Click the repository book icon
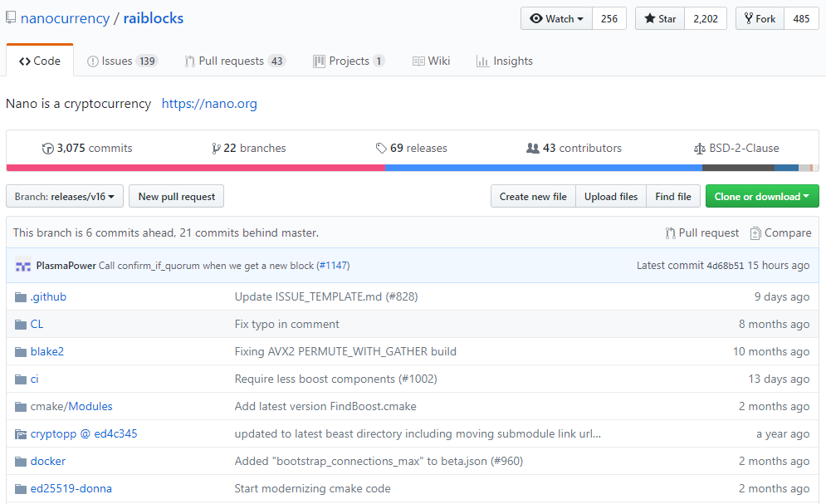 tap(11, 18)
